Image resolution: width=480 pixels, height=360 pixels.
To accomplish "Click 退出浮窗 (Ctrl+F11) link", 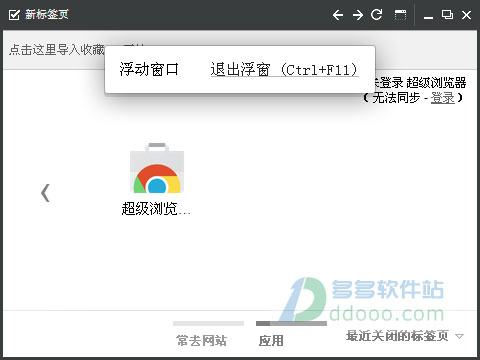I will coord(284,70).
